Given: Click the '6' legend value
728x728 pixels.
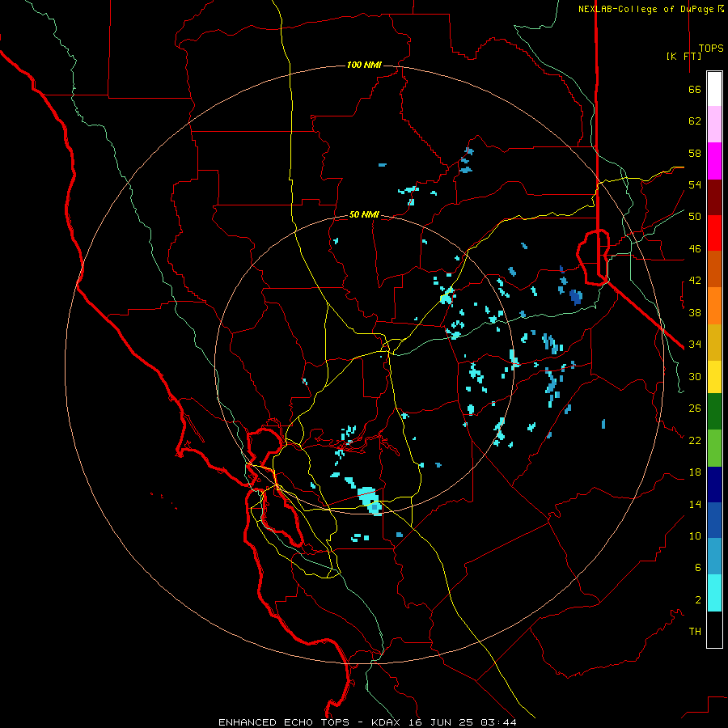Looking at the screenshot, I should 697,568.
